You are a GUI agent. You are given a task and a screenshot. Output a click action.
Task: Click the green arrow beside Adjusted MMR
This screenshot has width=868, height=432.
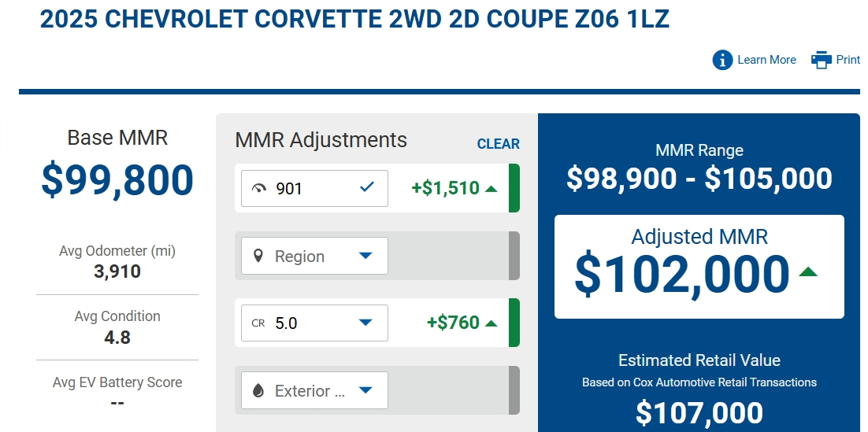pos(808,271)
